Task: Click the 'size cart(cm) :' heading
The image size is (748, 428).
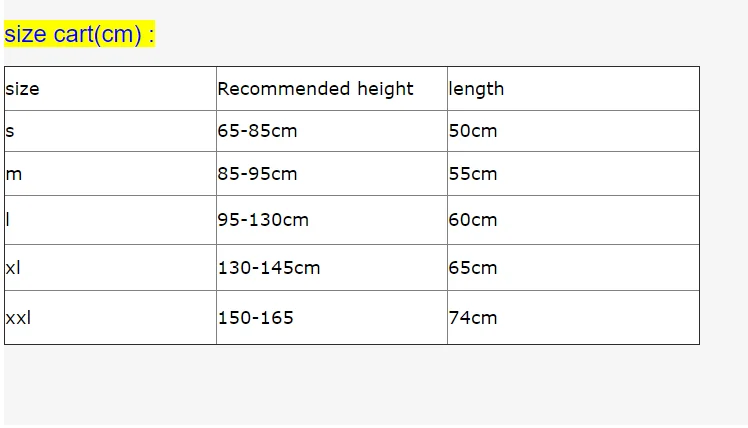Action: [80, 35]
